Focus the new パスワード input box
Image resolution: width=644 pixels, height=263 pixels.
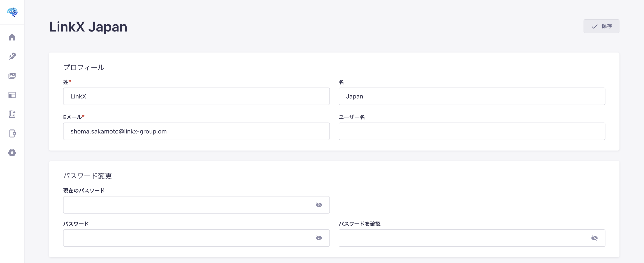[188, 238]
